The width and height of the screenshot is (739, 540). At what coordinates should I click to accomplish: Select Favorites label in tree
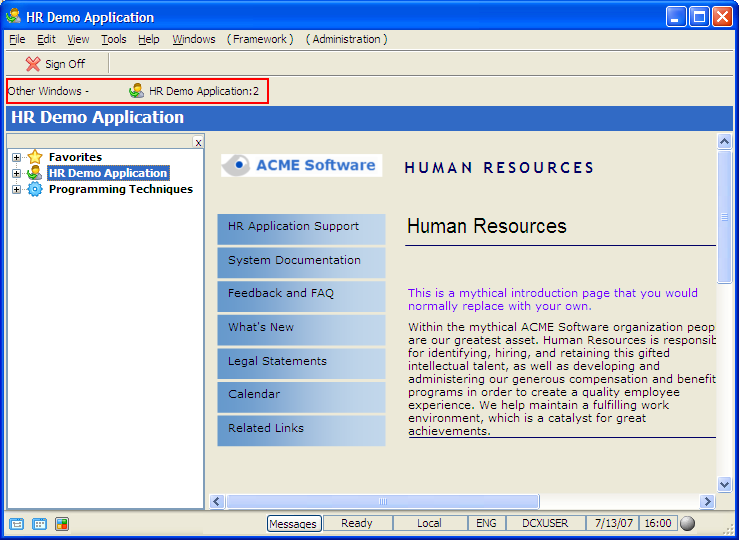[75, 157]
